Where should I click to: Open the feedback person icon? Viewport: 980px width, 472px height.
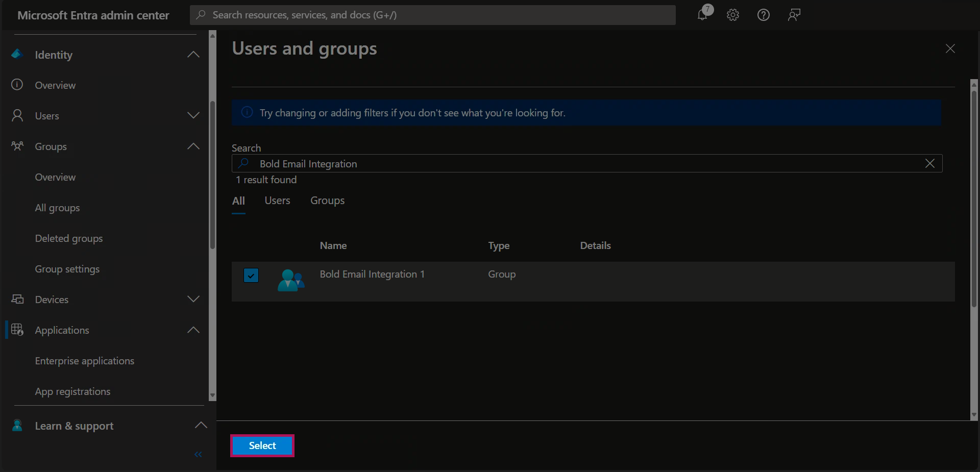pyautogui.click(x=794, y=15)
